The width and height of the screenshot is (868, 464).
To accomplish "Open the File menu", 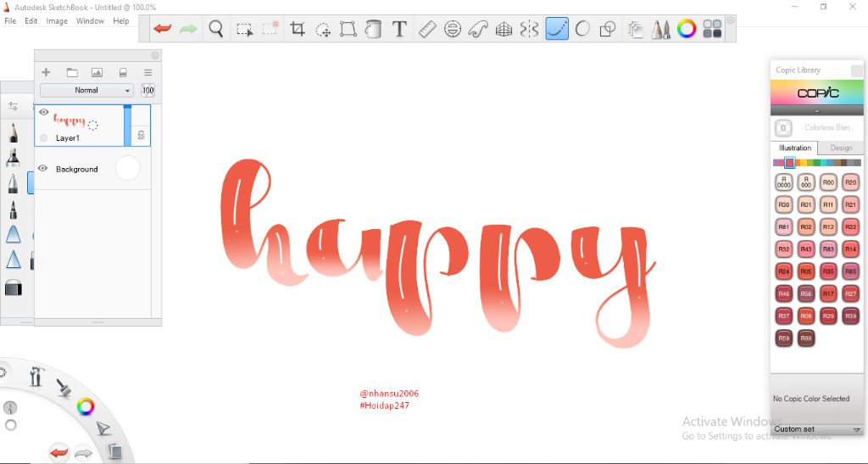I will [10, 21].
